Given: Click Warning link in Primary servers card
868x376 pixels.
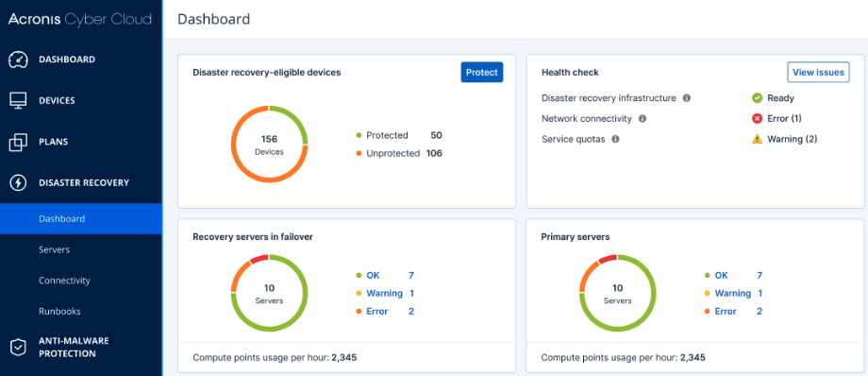Looking at the screenshot, I should [x=732, y=294].
